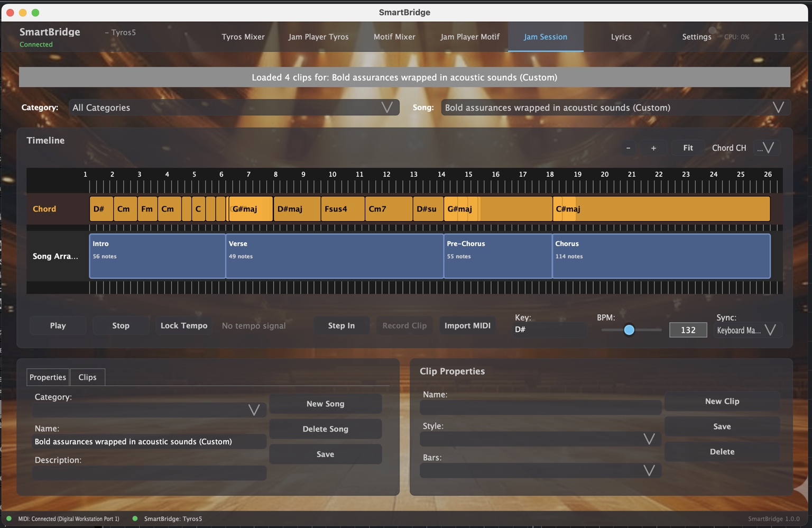Switch to the Motif Mixer tab

[x=394, y=37]
